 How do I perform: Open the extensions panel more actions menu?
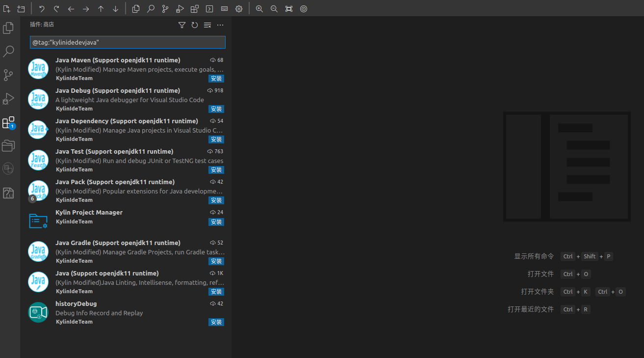coord(220,25)
